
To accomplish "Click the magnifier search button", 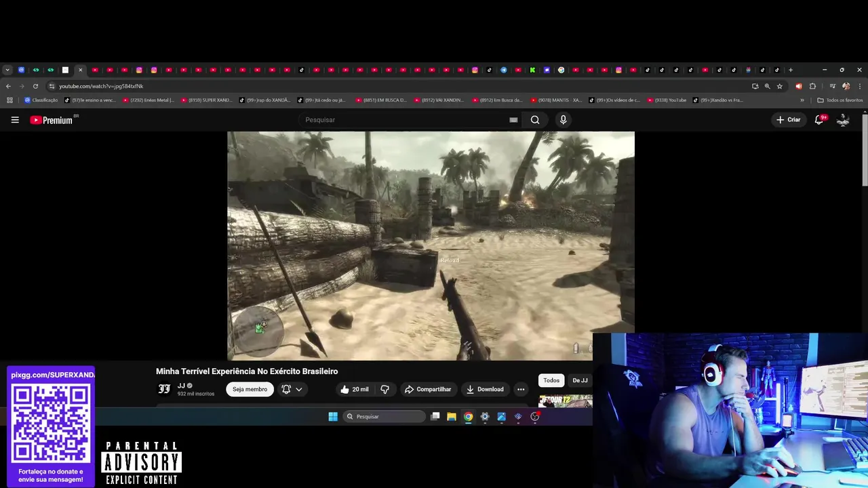I will coord(535,120).
